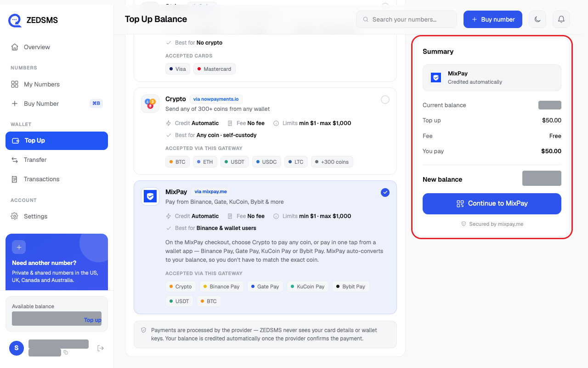Go to My Numbers page
588x368 pixels.
click(x=57, y=84)
